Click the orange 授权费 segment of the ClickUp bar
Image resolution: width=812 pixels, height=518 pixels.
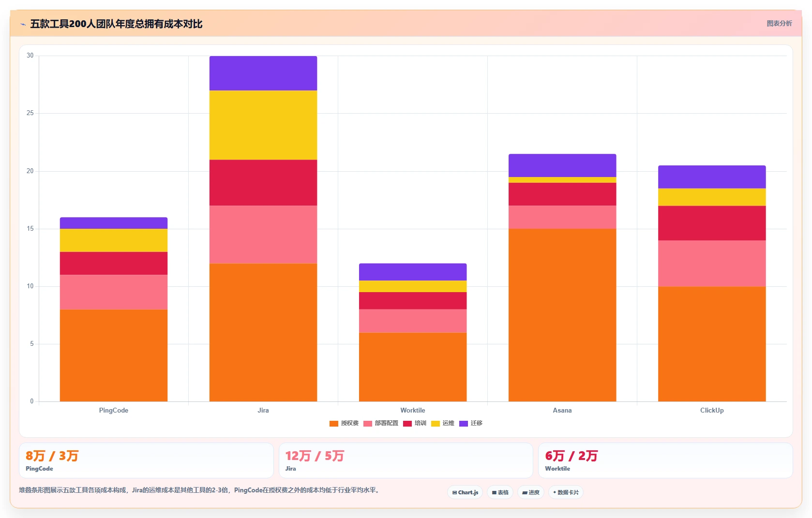712,344
